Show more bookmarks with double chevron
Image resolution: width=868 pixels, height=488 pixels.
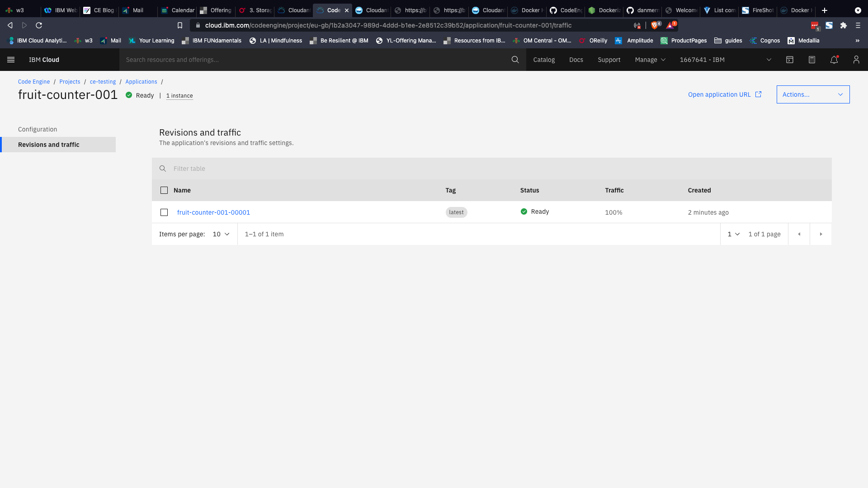pyautogui.click(x=858, y=41)
